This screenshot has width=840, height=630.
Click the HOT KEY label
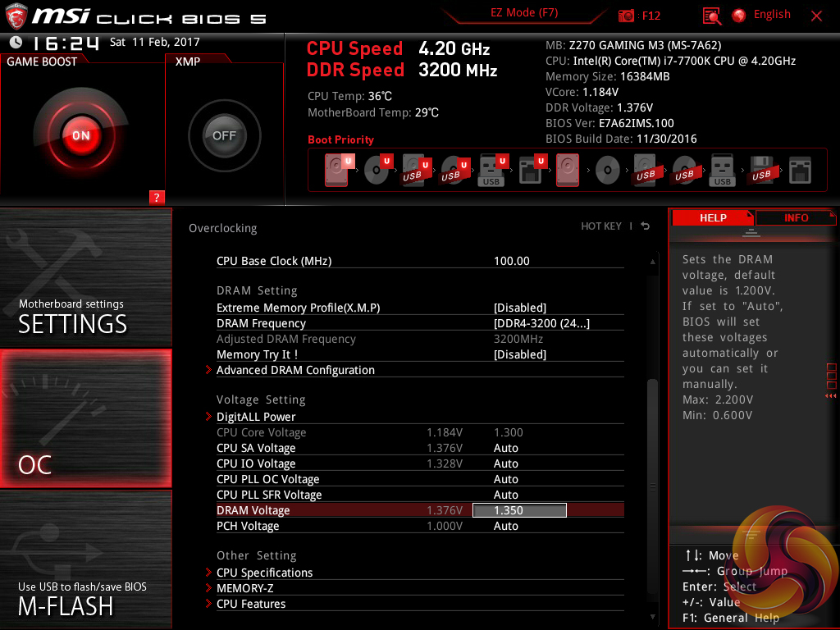[x=601, y=226]
